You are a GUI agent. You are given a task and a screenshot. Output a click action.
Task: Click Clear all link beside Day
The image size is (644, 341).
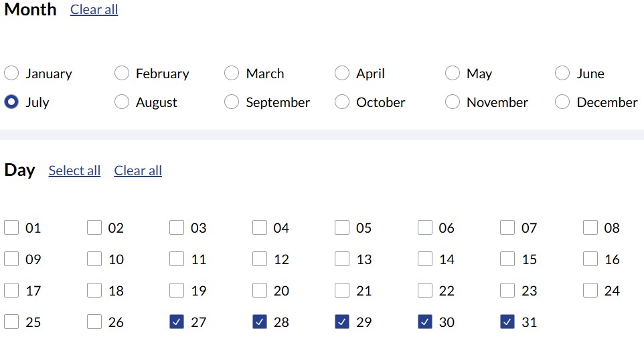click(138, 170)
